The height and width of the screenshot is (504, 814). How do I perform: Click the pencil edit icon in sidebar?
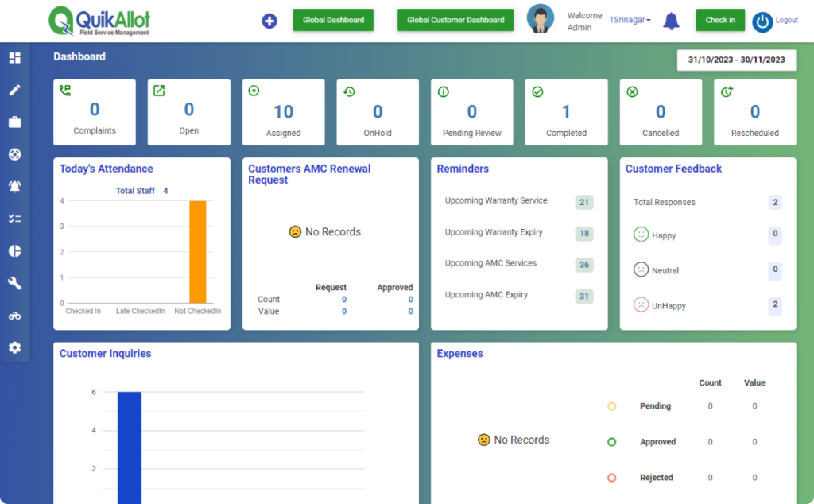pos(14,91)
